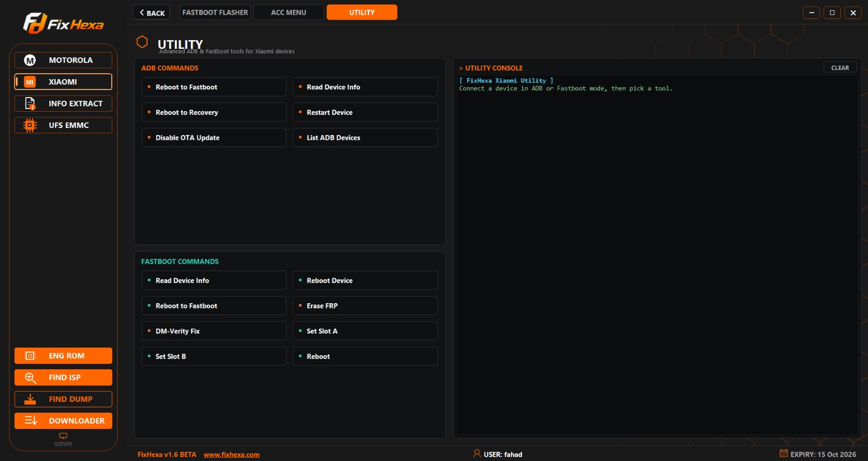Run Restart Device command
The height and width of the screenshot is (461, 868).
(x=365, y=112)
